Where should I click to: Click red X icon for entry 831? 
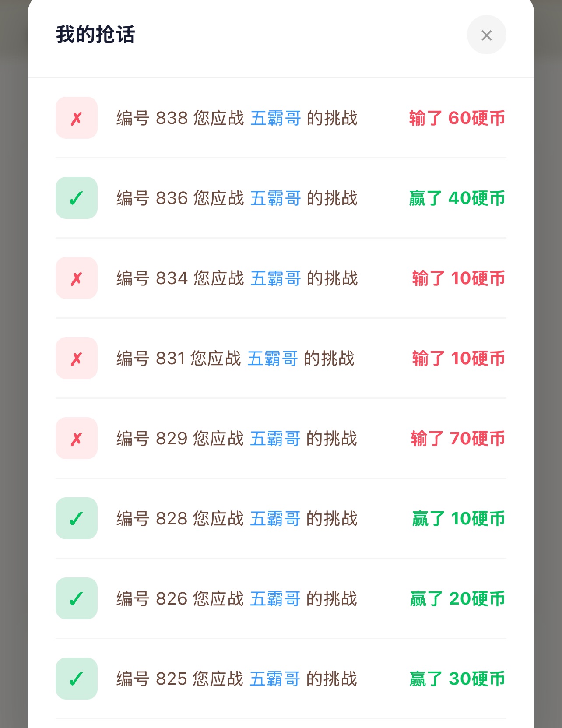click(77, 358)
